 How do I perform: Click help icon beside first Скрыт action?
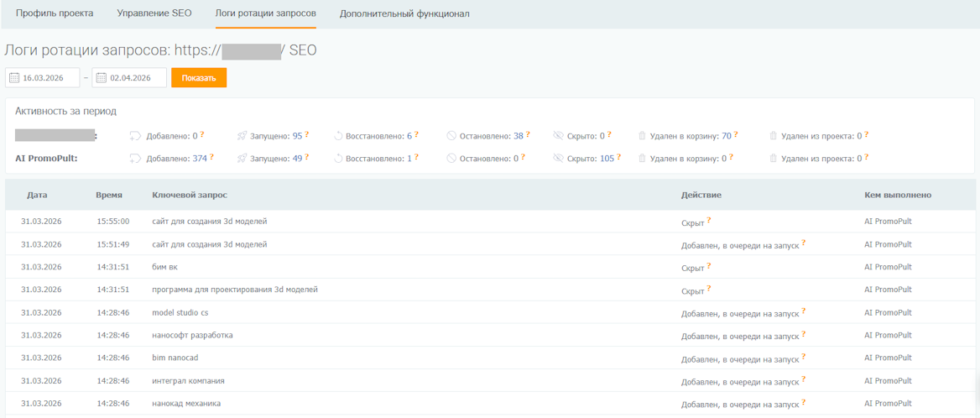click(709, 221)
